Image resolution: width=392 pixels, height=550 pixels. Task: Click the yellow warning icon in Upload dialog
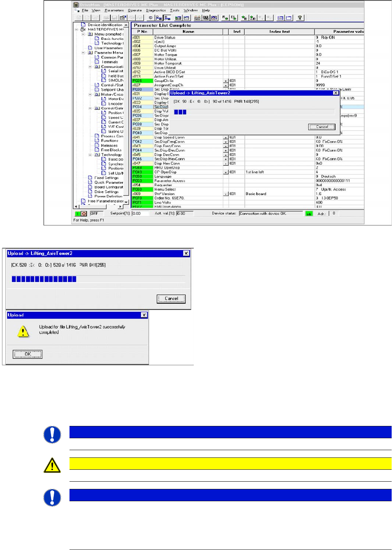point(23,331)
